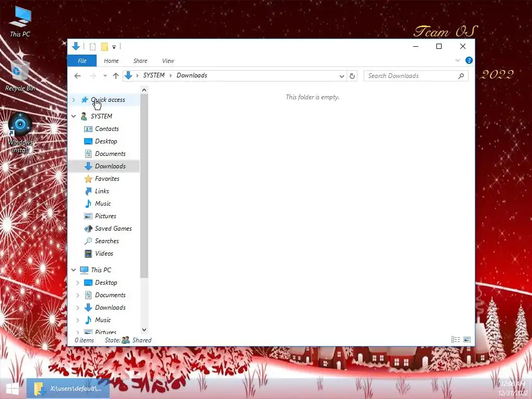
Task: Click the Search Downloads field
Action: point(416,76)
